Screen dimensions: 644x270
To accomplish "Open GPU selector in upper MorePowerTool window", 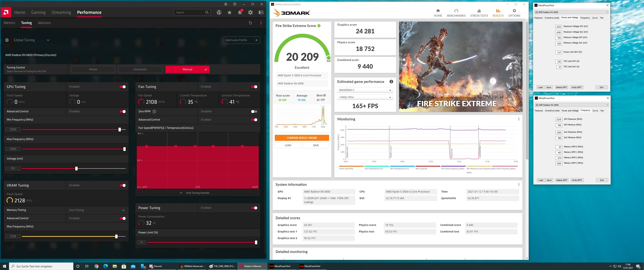I will coord(571,12).
